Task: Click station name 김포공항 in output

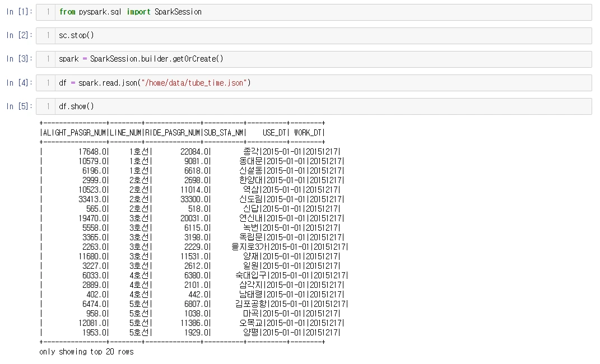Action: pos(251,304)
